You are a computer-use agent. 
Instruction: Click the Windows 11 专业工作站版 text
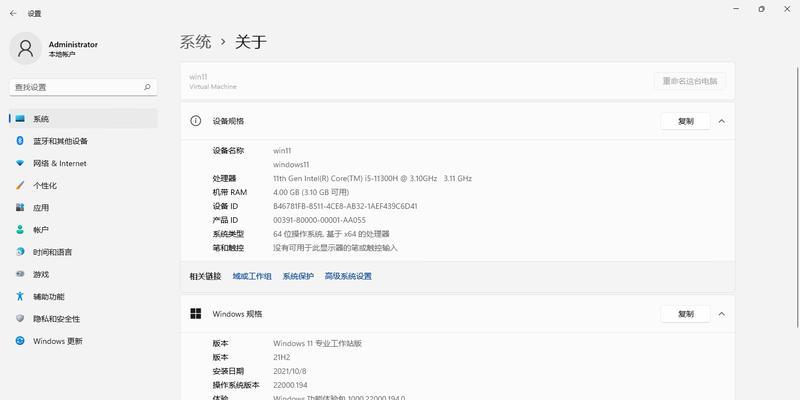point(317,343)
